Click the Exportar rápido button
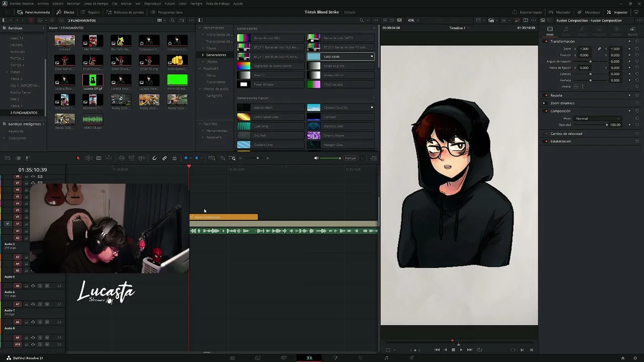The height and width of the screenshot is (362, 644). (528, 12)
